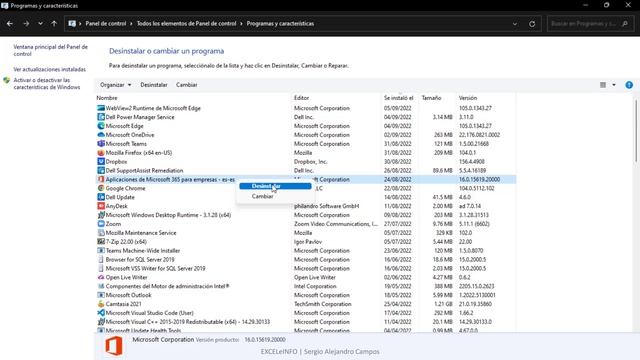Click TechSmith Corporation editor cell
Screen dimensions: 640x360
pyautogui.click(x=322, y=304)
